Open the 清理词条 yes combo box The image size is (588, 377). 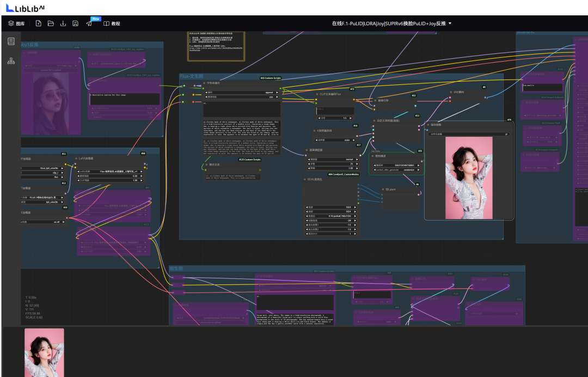pos(242,97)
